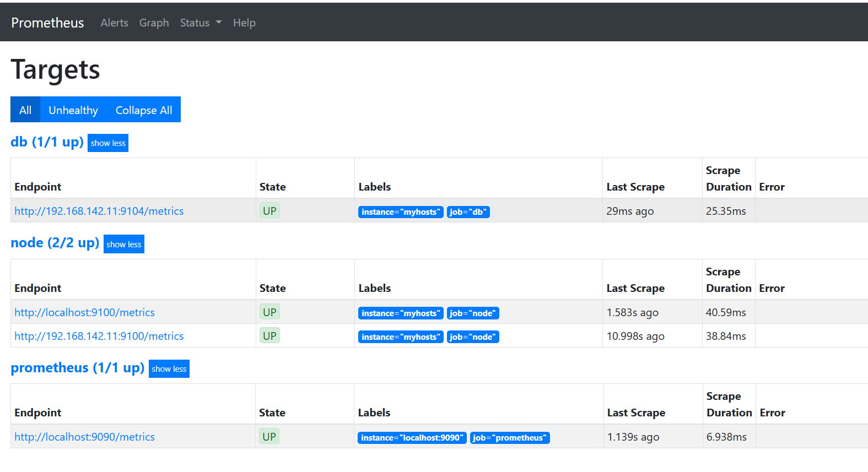
Task: Click instance="myhosts" label in 192.168.142.11:9100 row
Action: coord(401,337)
